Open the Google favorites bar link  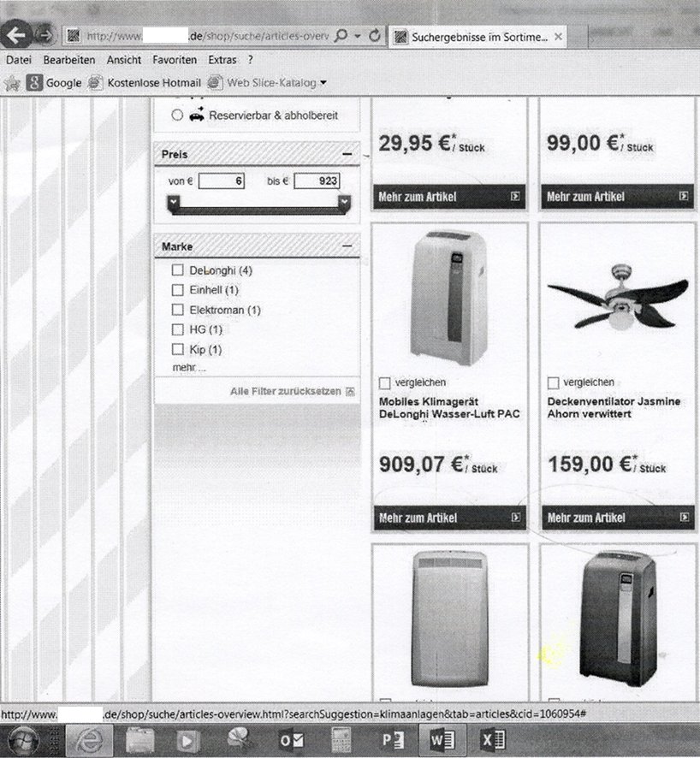pos(54,83)
